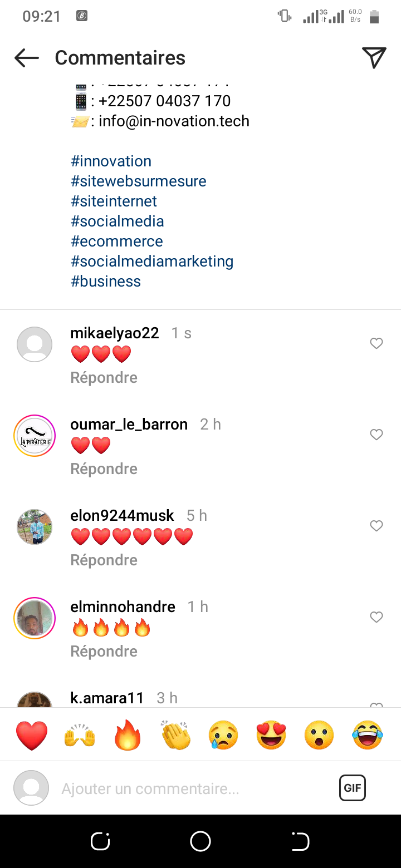Open the #ecommerce hashtag link

117,241
